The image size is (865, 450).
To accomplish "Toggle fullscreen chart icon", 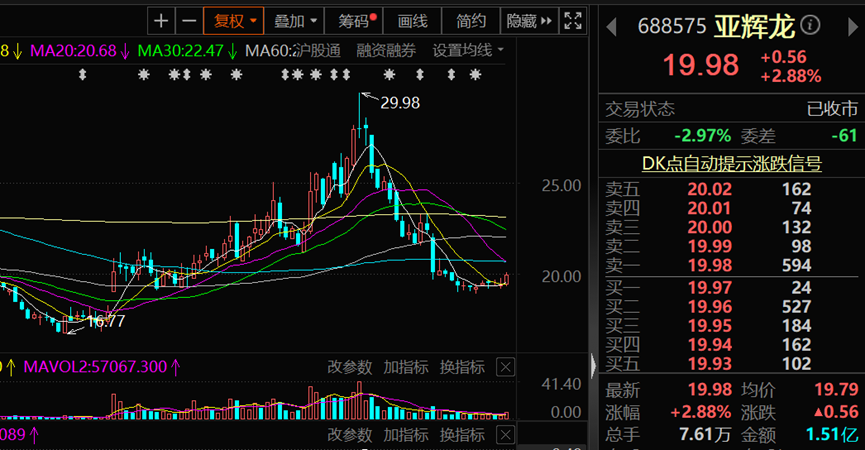I will [573, 22].
